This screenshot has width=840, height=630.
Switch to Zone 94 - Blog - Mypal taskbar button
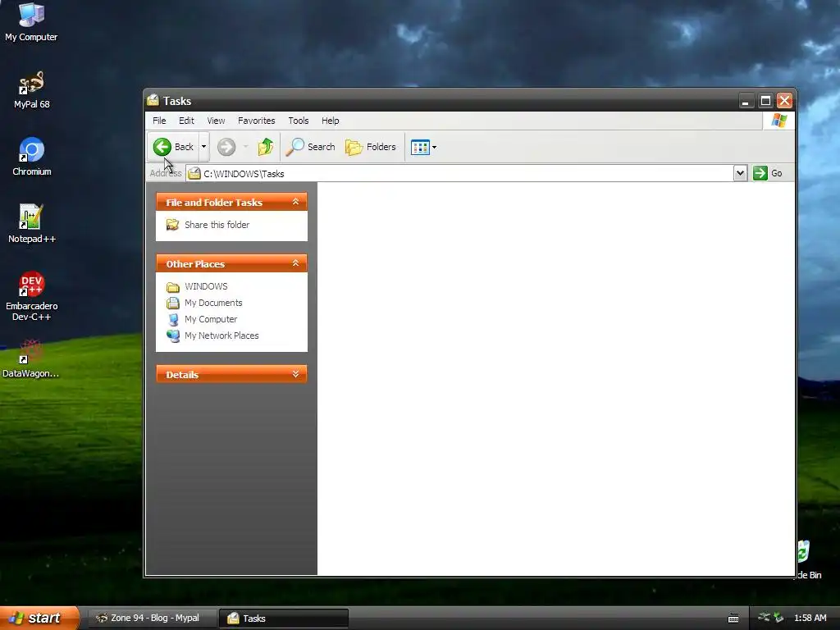pos(152,618)
